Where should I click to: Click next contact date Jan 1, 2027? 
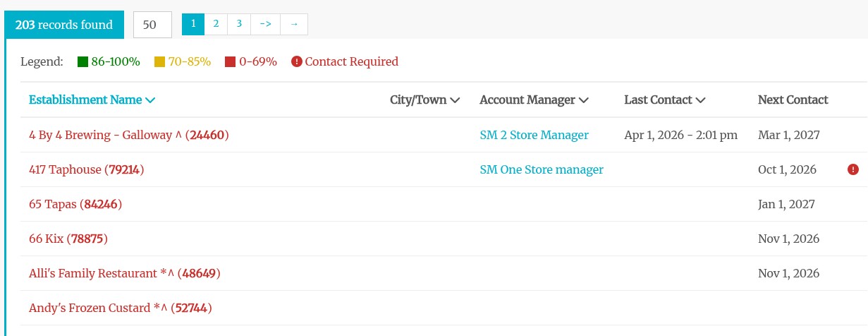786,204
